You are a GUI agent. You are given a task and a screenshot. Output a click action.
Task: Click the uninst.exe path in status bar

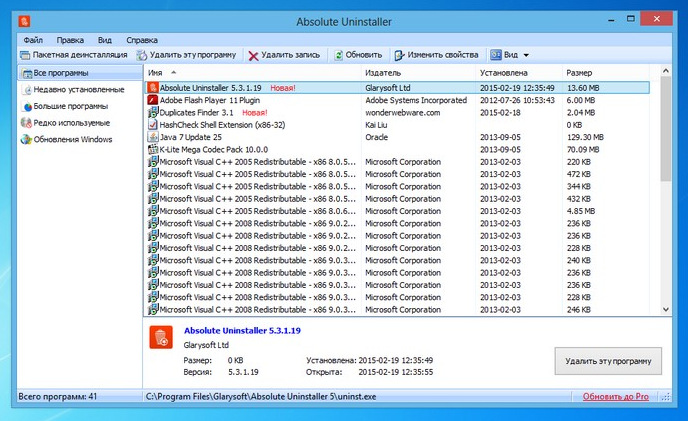[261, 396]
